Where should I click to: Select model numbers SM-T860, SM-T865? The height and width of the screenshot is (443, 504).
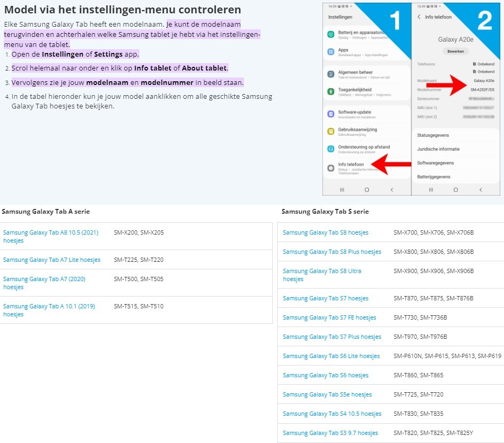click(x=419, y=376)
